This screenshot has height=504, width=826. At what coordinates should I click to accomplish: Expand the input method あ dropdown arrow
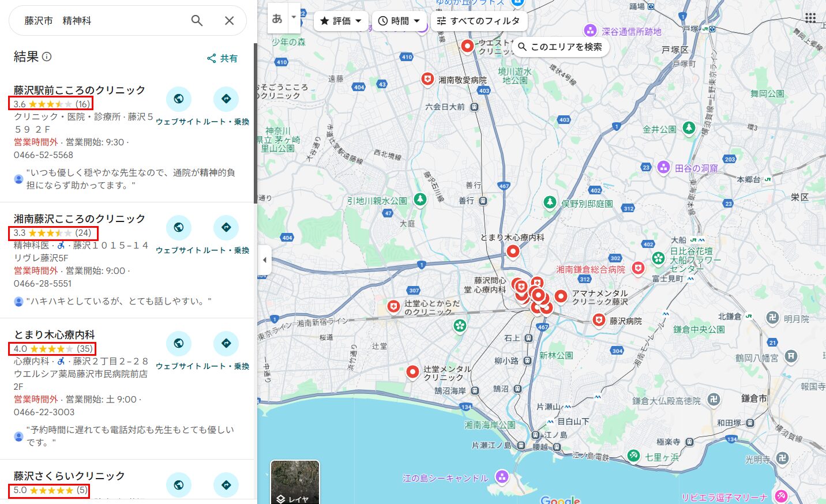tap(294, 17)
